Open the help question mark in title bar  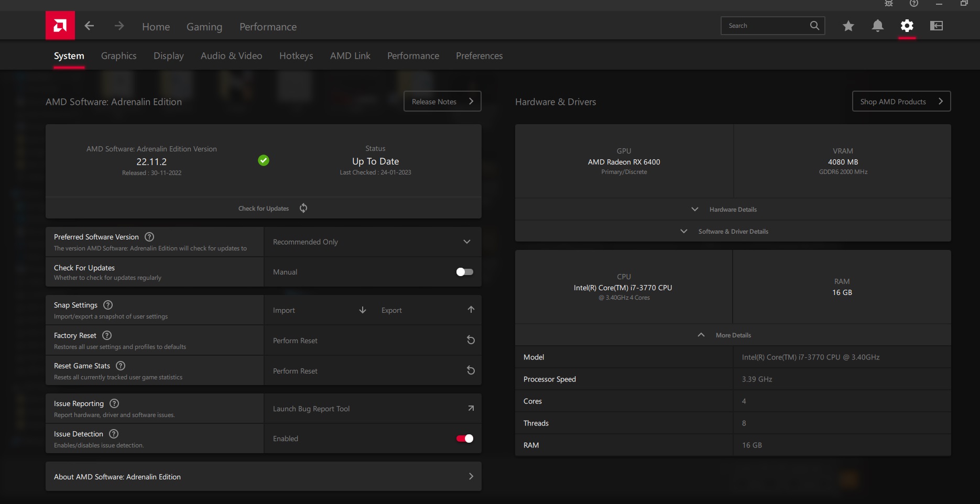point(914,3)
